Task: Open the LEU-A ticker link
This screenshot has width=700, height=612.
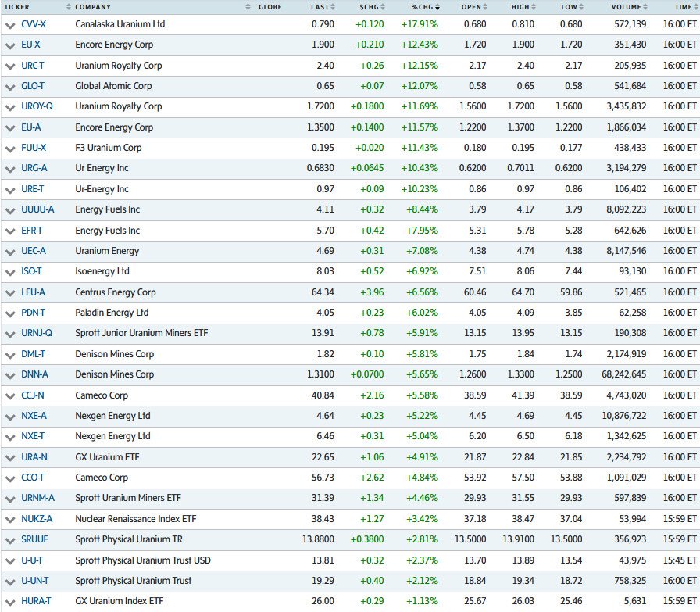Action: pos(33,292)
